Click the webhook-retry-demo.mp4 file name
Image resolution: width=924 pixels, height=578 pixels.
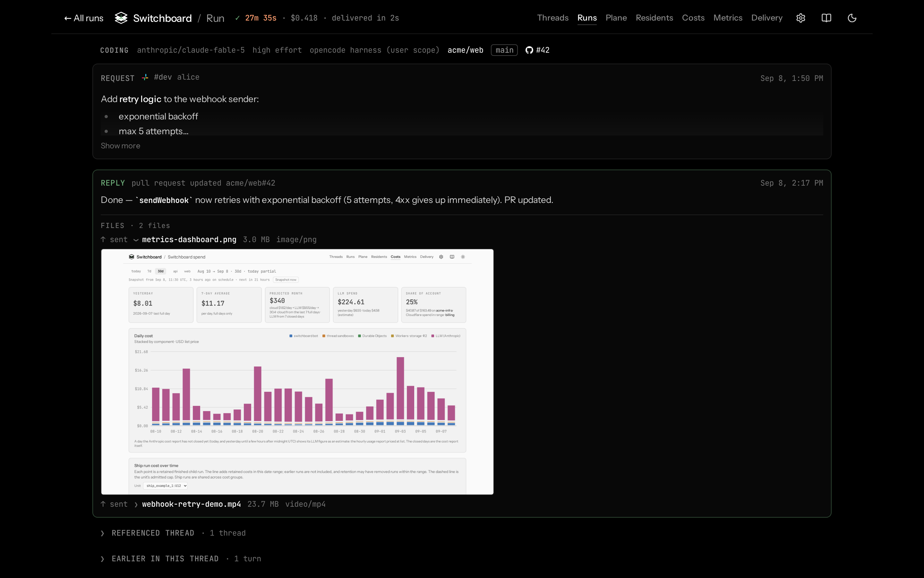191,504
